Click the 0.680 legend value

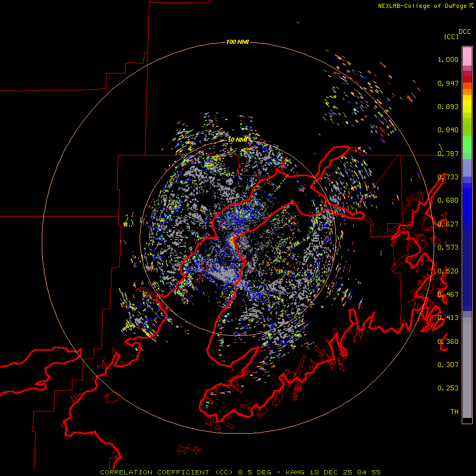(448, 200)
